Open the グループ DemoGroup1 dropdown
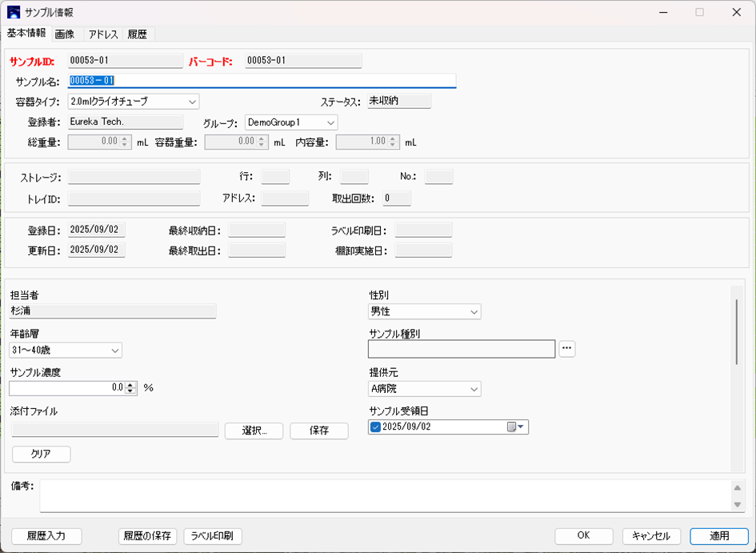756x553 pixels. point(330,122)
